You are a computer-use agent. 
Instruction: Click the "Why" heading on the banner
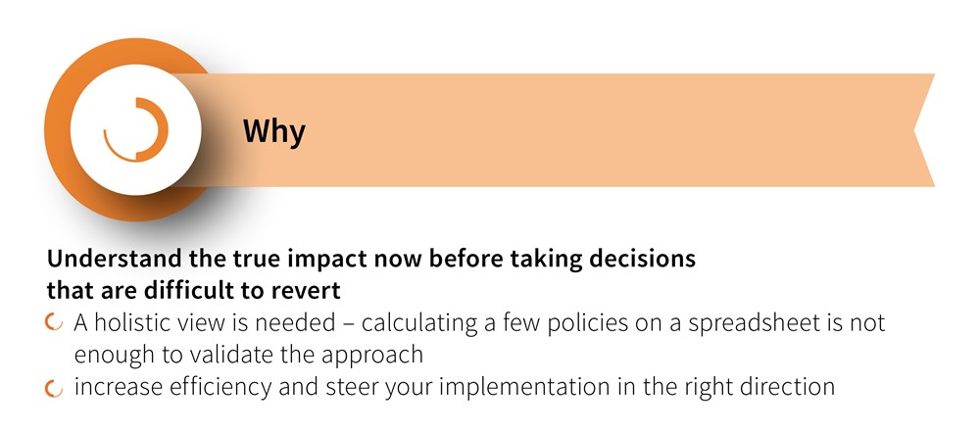coord(274,131)
